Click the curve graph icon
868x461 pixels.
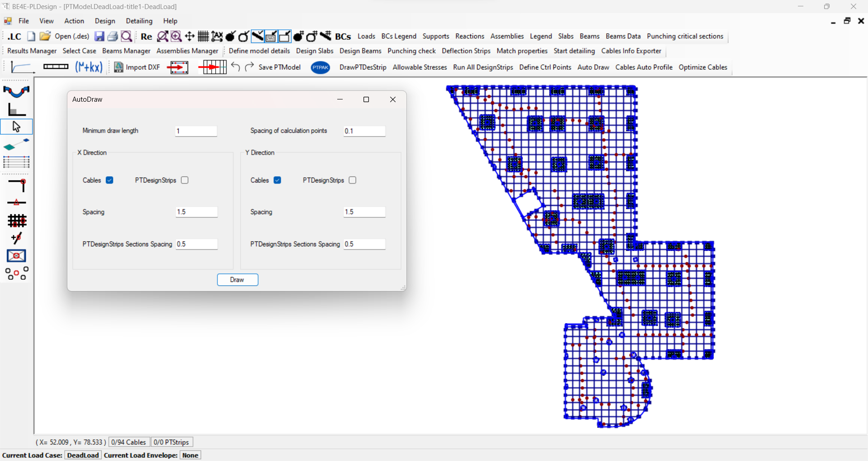coord(22,67)
